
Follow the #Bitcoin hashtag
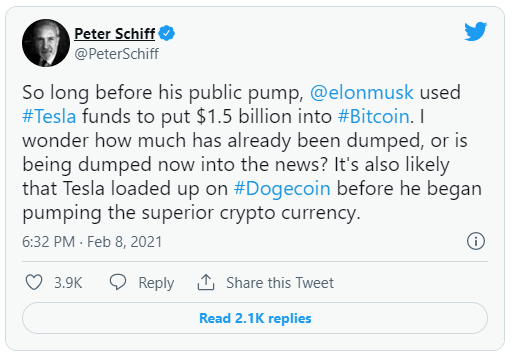click(373, 116)
